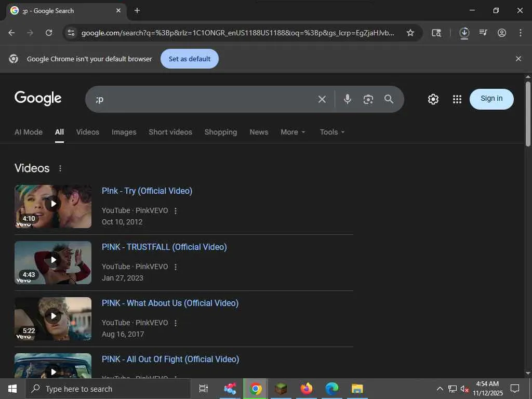Open the Google apps grid
Screen dimensions: 532x399
click(457, 99)
